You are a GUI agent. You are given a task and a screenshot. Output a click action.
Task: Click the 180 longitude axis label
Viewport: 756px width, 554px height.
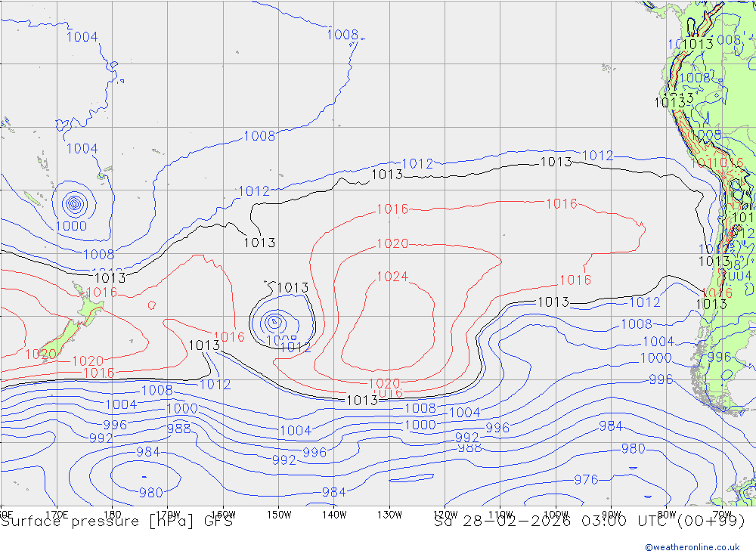[x=113, y=515]
